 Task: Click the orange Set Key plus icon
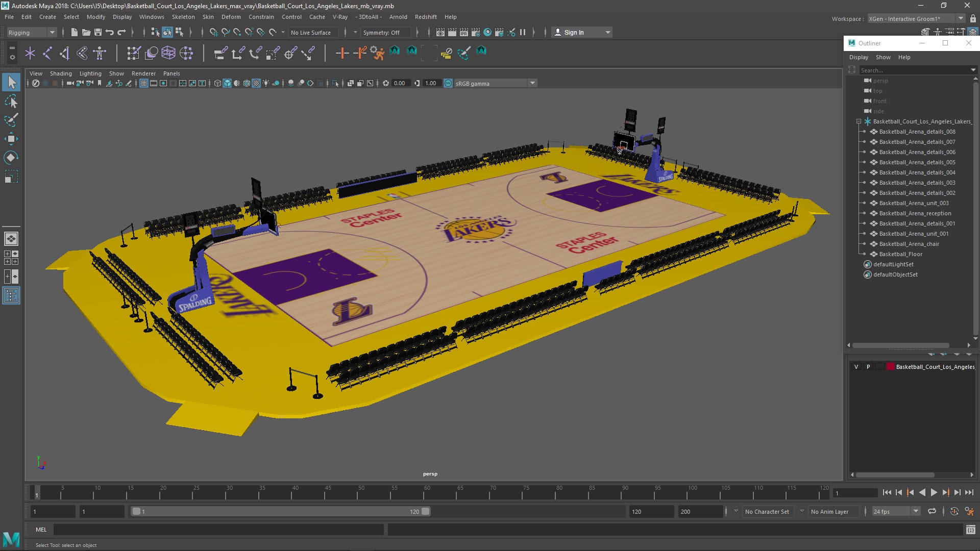pos(342,53)
